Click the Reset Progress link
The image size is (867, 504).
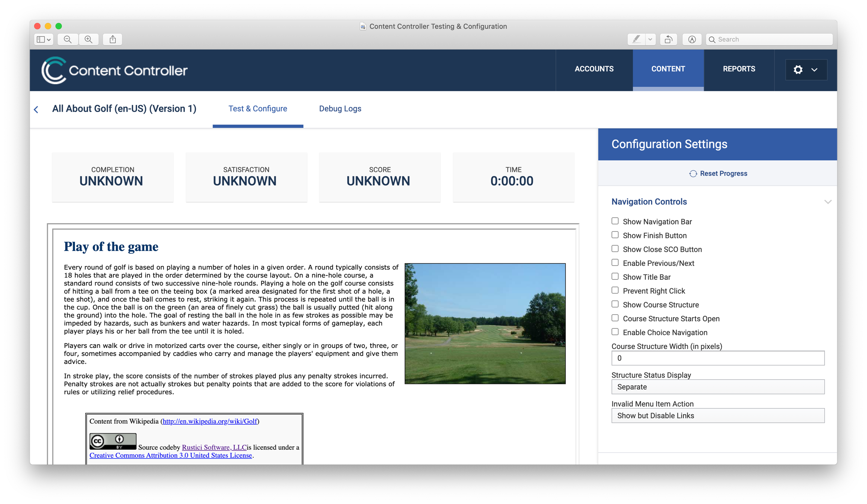pos(723,173)
